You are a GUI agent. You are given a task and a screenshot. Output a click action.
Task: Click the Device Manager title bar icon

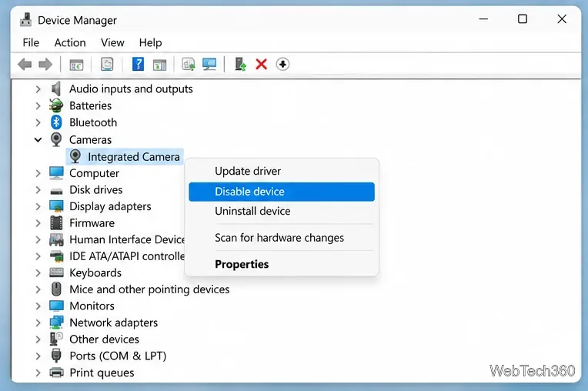tap(25, 19)
